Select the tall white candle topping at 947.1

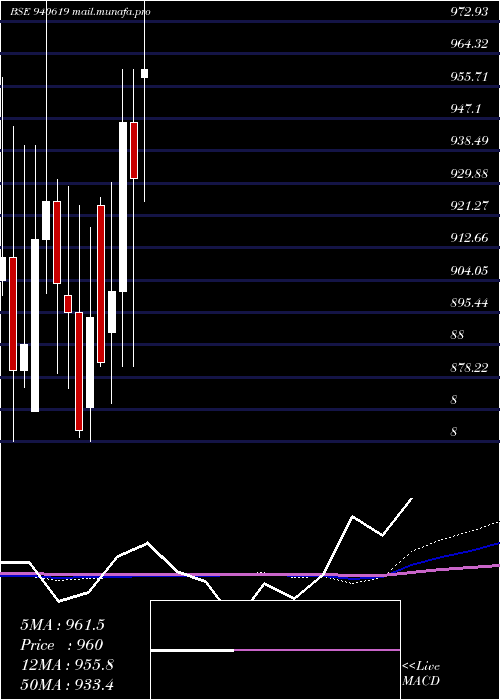pyautogui.click(x=123, y=207)
